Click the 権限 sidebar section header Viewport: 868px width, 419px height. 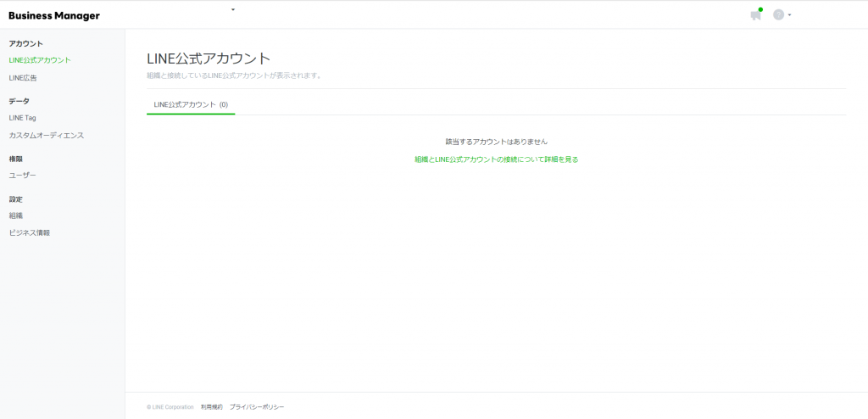[x=16, y=159]
